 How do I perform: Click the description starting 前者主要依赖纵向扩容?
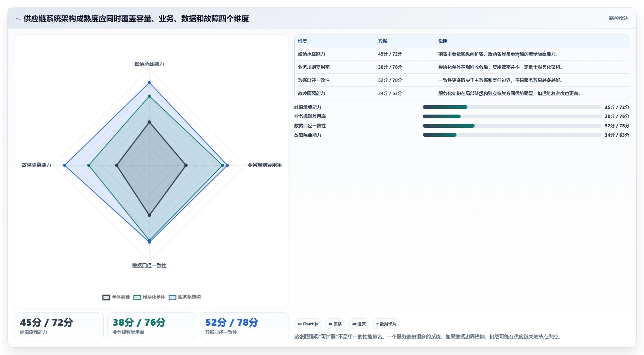[x=499, y=54]
